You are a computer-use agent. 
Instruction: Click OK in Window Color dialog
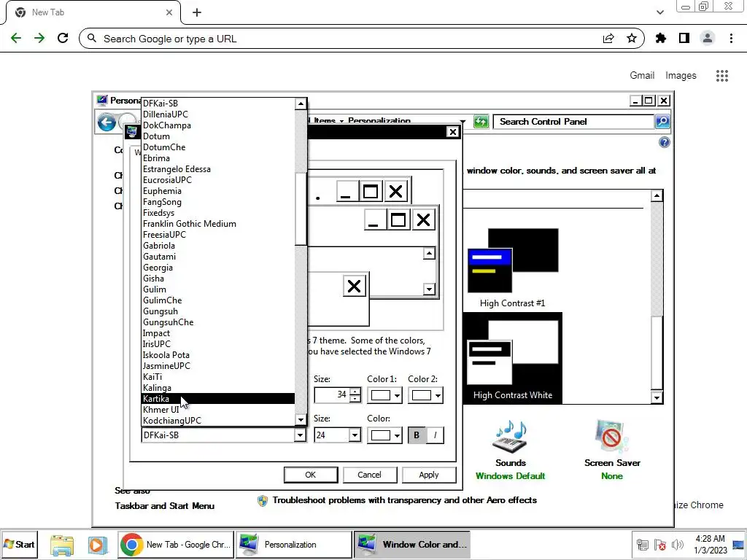311,475
